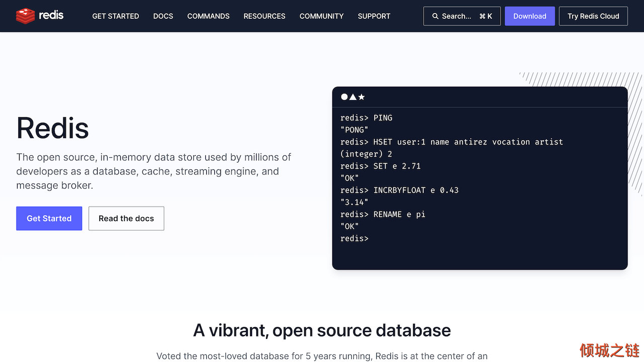Screen dimensions: 644x362
Task: Click the magnifier icon in the search box
Action: 435,16
